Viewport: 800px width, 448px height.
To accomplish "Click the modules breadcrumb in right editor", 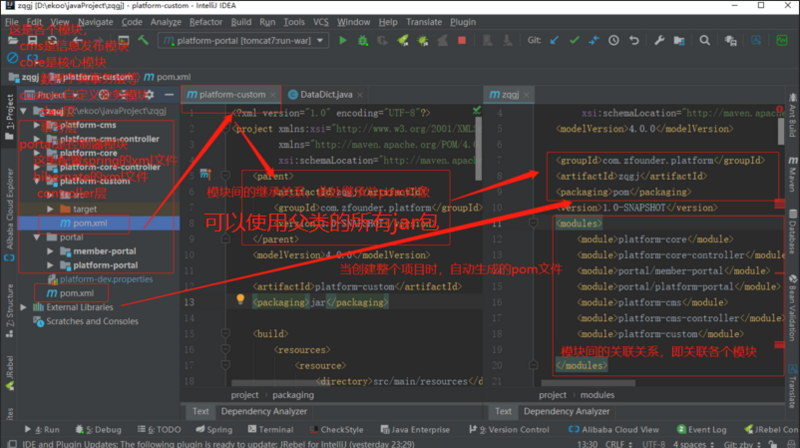I will 597,395.
